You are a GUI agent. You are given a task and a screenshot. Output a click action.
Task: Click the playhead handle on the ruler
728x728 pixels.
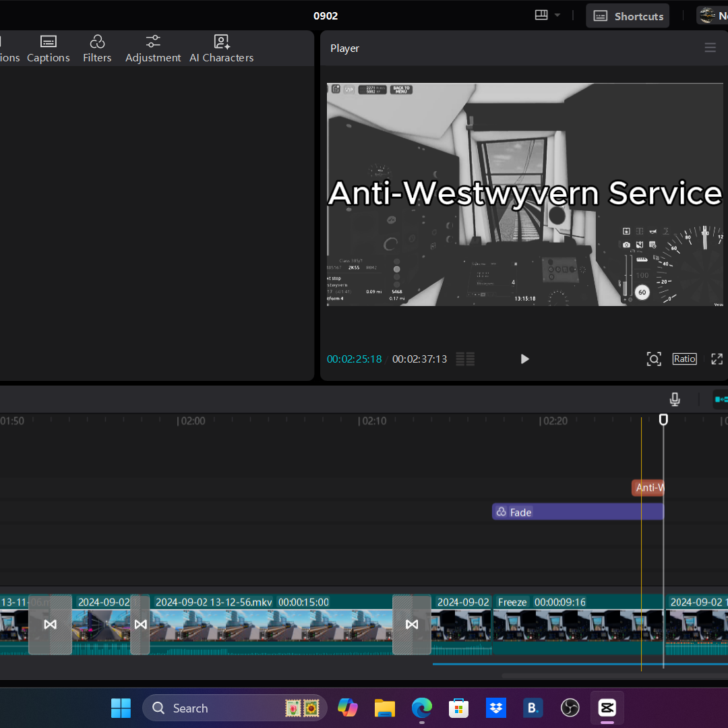(x=663, y=420)
